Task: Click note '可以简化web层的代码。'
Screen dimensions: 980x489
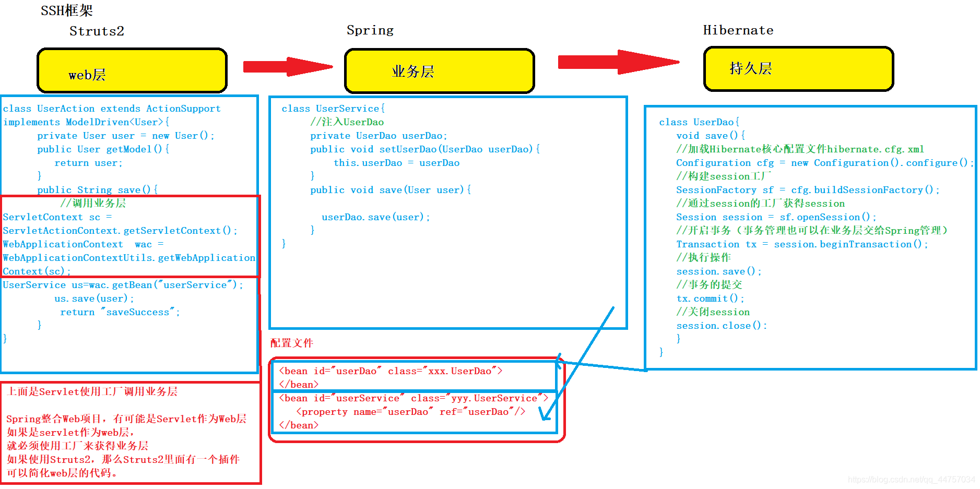Action: pyautogui.click(x=62, y=473)
